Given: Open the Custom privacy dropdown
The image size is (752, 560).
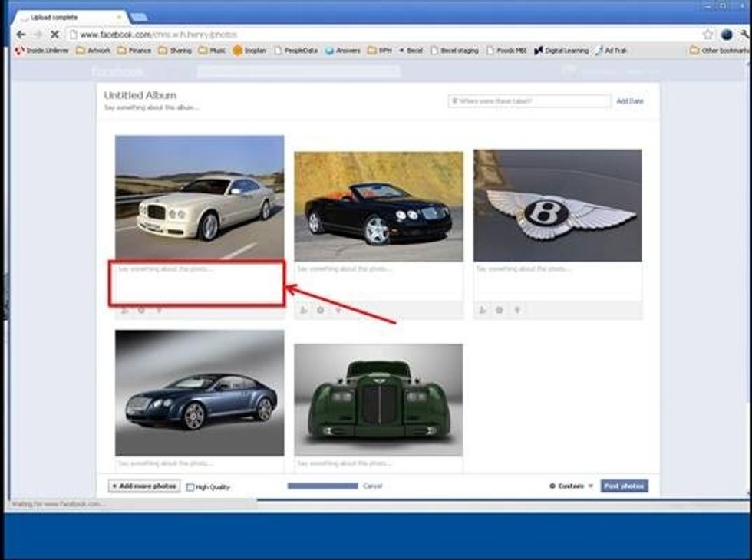Looking at the screenshot, I should 571,486.
